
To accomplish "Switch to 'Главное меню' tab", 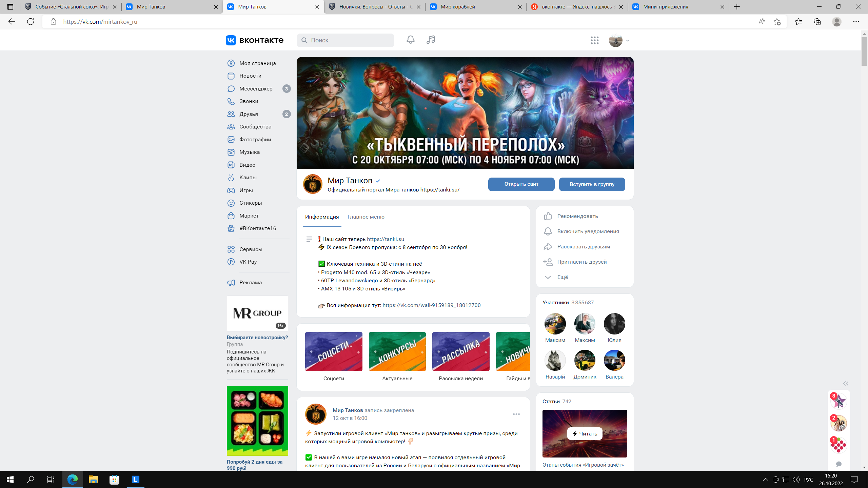I will [x=366, y=217].
